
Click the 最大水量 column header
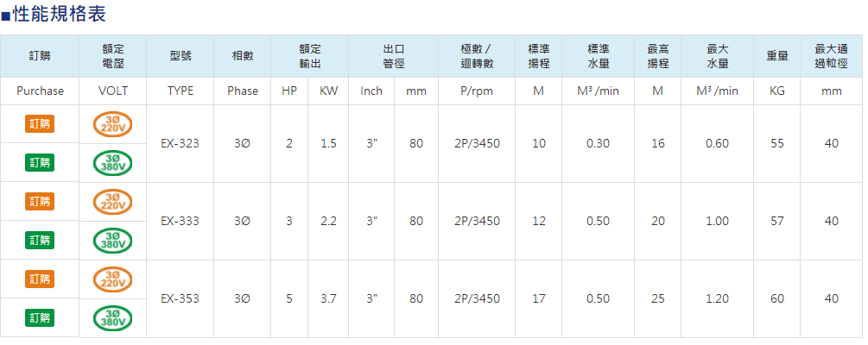[x=717, y=56]
